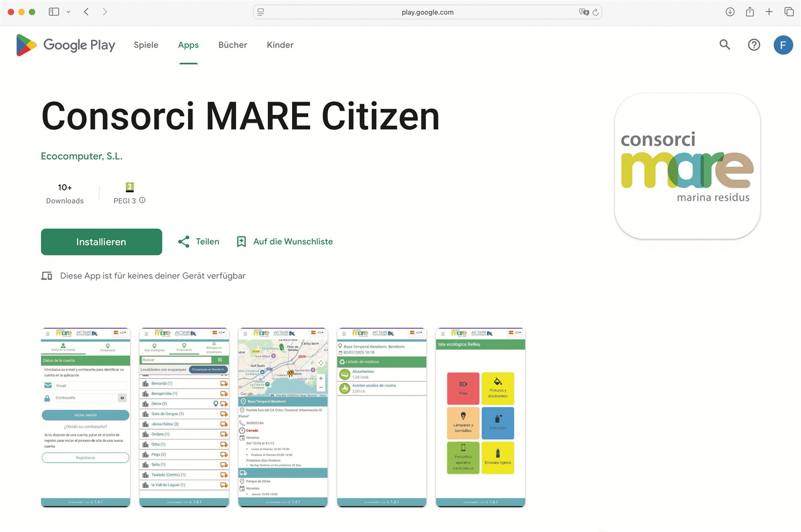801x532 pixels.
Task: Open the Apps tab
Action: click(x=188, y=45)
